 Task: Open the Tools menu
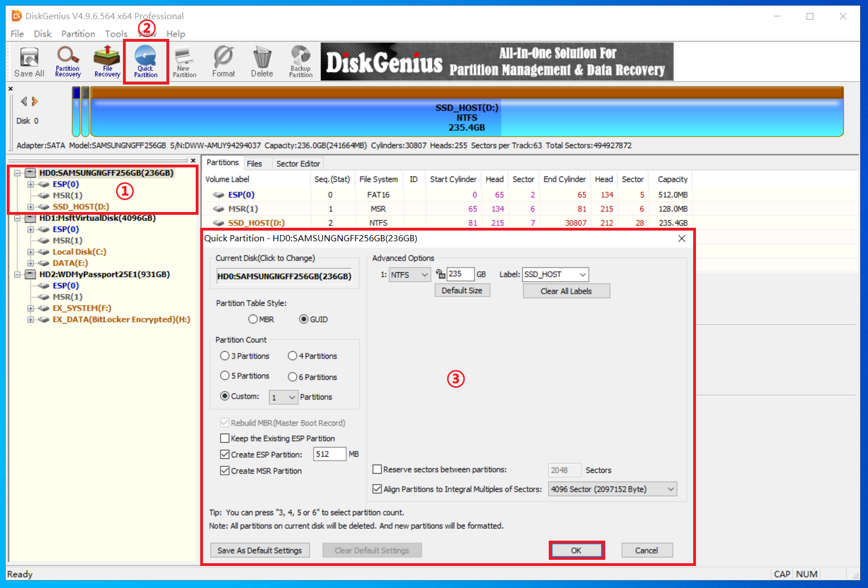tap(116, 34)
